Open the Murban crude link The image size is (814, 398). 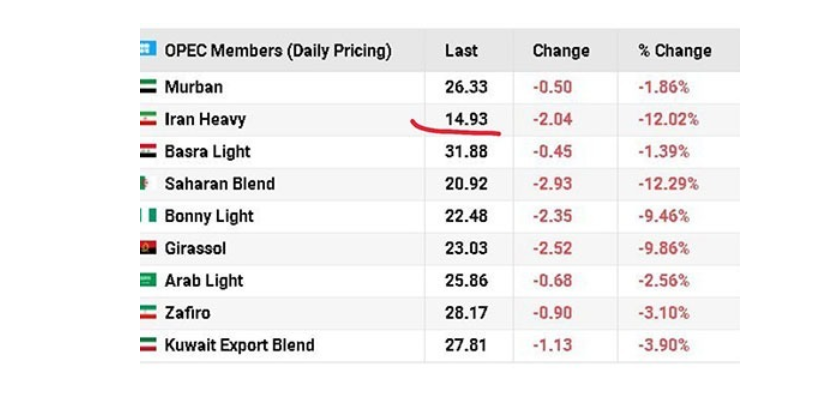tap(194, 87)
